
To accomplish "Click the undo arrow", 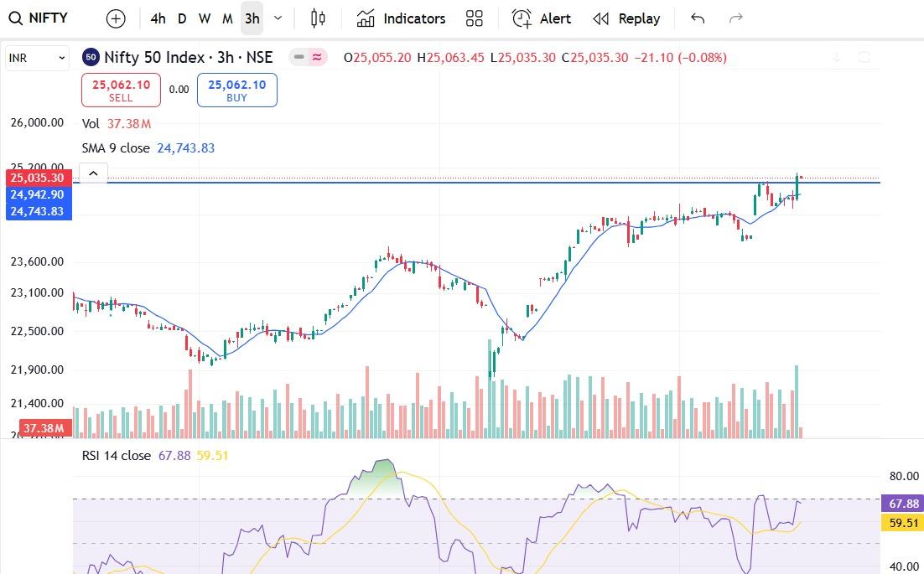I will coord(698,18).
